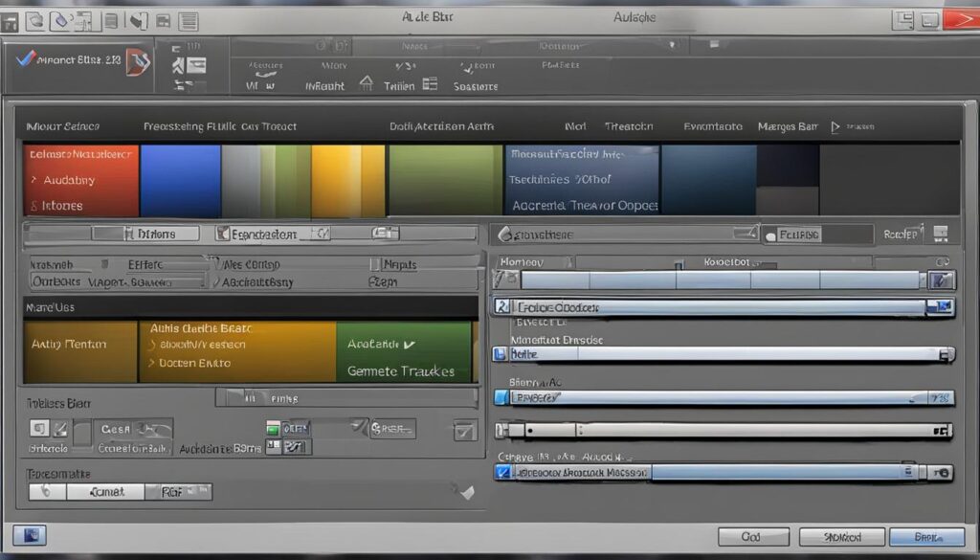Click the lined-page icon at the end of the title toolbar
This screenshot has width=980, height=560.
pos(189,21)
